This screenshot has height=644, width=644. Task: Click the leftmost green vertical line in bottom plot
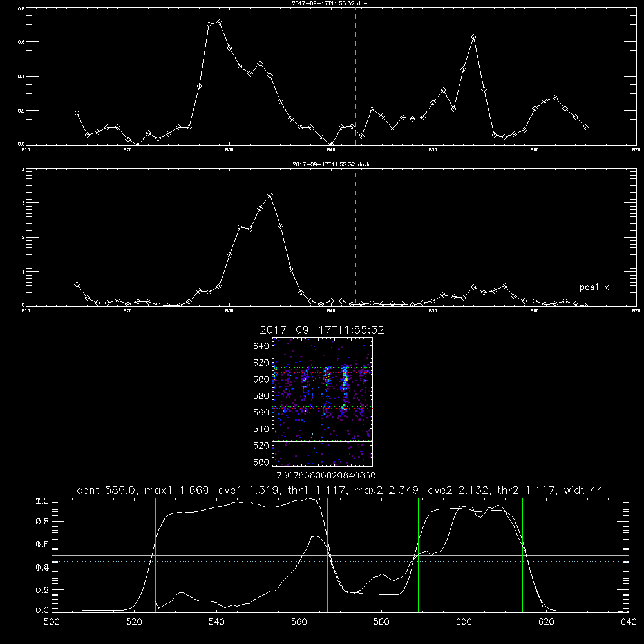(156, 555)
